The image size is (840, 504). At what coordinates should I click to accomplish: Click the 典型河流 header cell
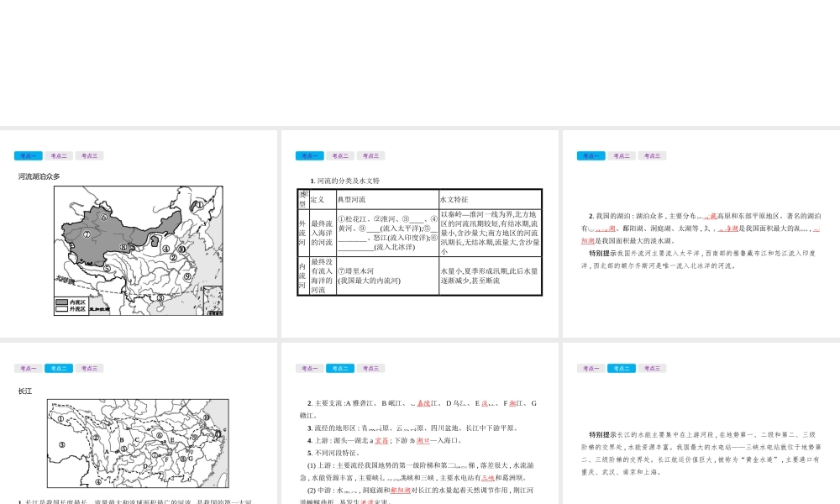pos(387,199)
